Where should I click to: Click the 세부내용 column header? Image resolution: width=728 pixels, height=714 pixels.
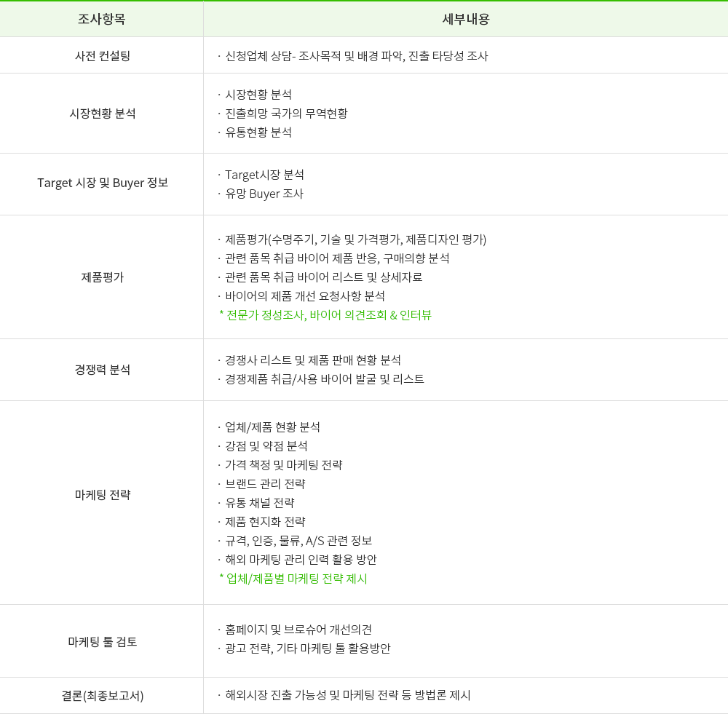point(466,19)
